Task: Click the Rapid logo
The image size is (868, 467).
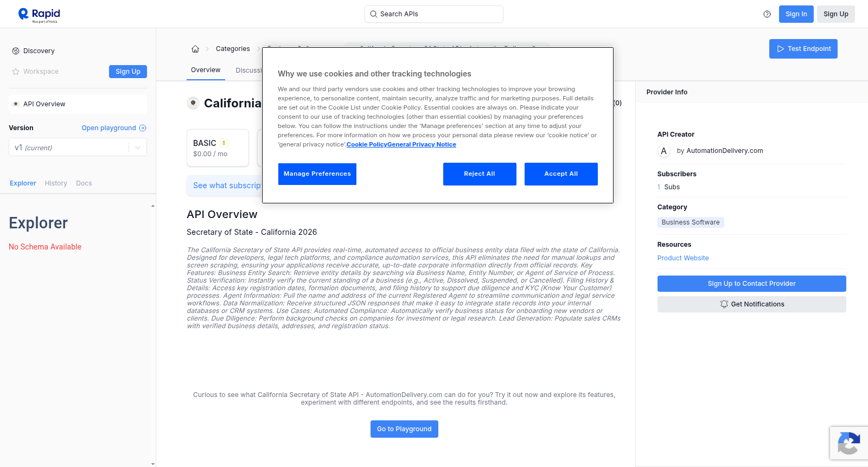Action: (39, 15)
